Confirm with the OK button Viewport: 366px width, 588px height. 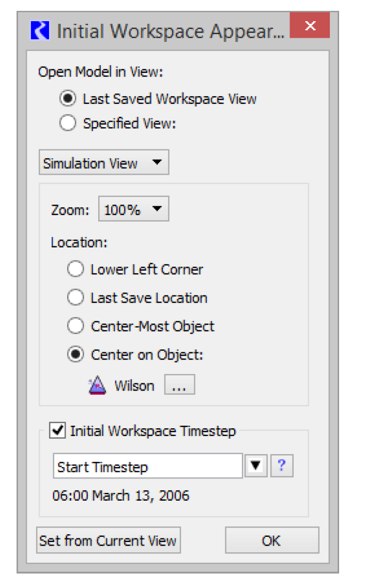271,540
